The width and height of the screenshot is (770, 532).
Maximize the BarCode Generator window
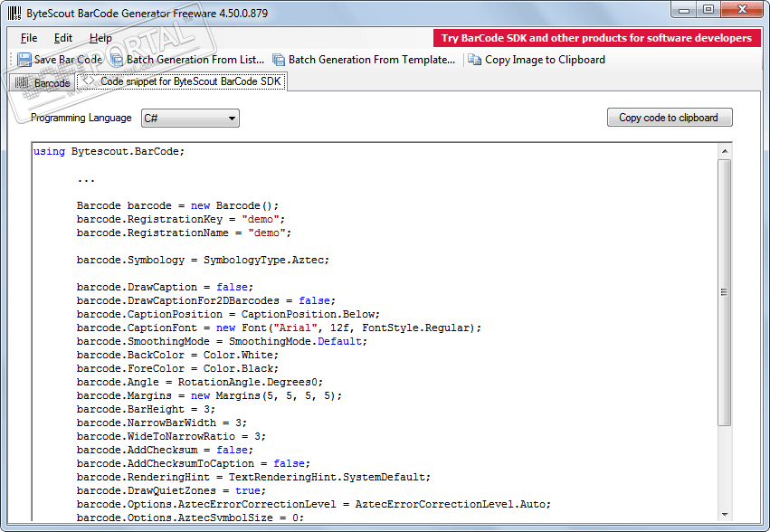[708, 9]
